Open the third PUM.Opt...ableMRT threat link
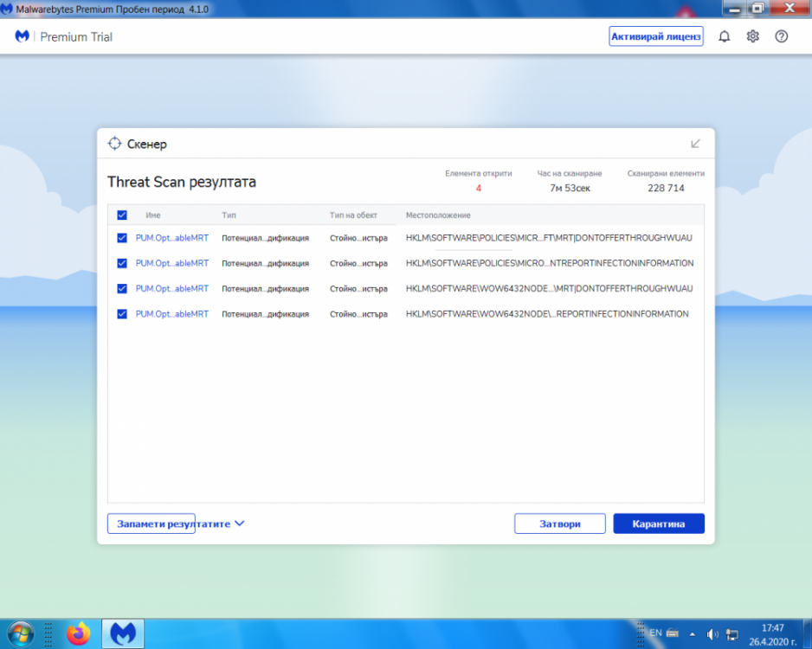 click(x=172, y=288)
